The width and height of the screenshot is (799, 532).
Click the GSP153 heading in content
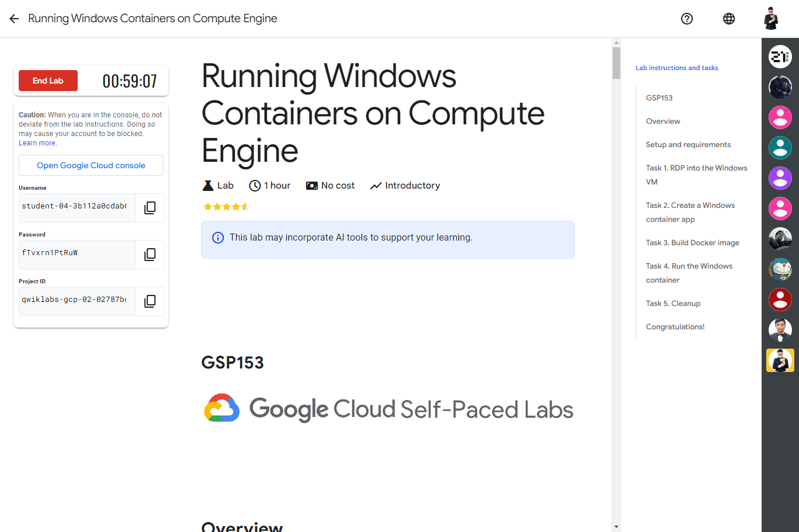(232, 363)
